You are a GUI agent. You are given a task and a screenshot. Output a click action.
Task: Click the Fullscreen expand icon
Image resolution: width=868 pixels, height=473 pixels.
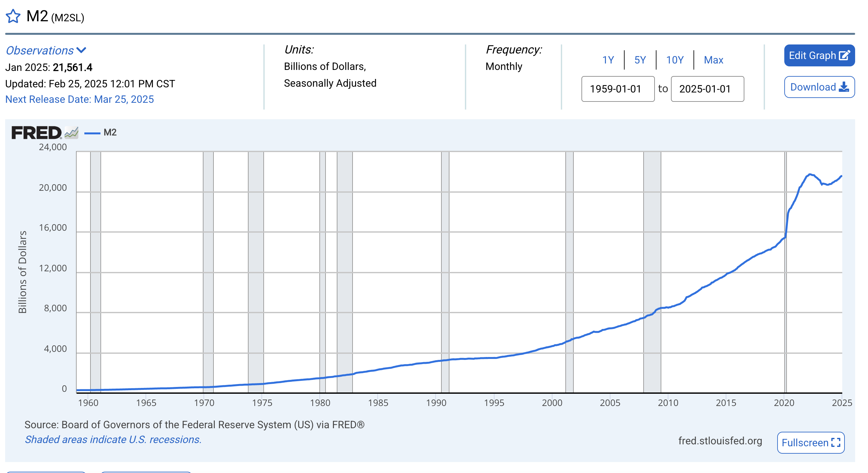[x=836, y=442]
